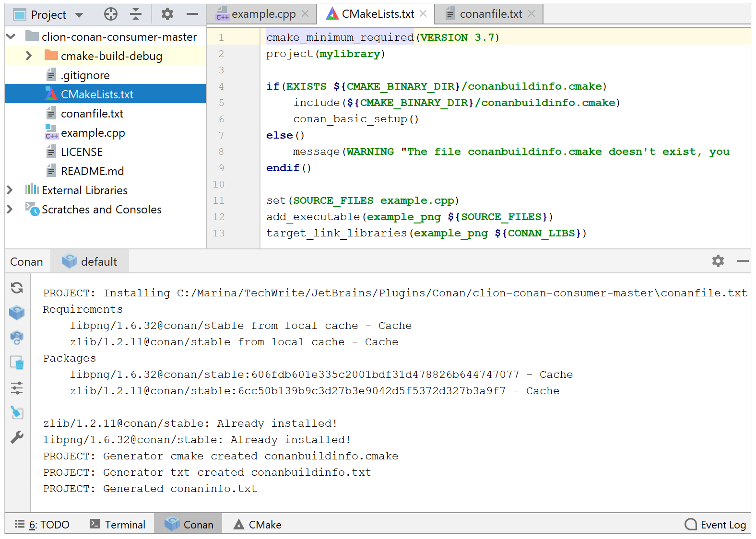Collapse clion-conan-consumer-master root folder

[11, 36]
